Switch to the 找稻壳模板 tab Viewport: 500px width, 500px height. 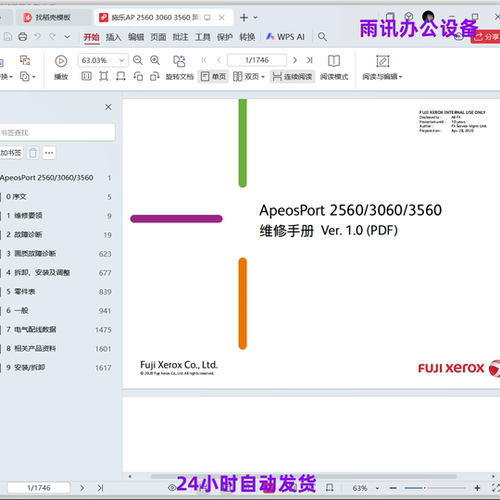53,17
